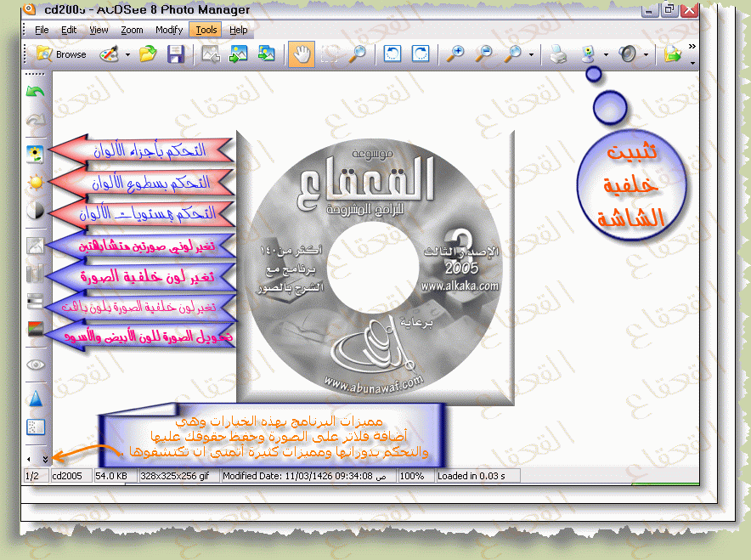
Task: Select the half-circle contrast levels tool
Action: (x=36, y=212)
